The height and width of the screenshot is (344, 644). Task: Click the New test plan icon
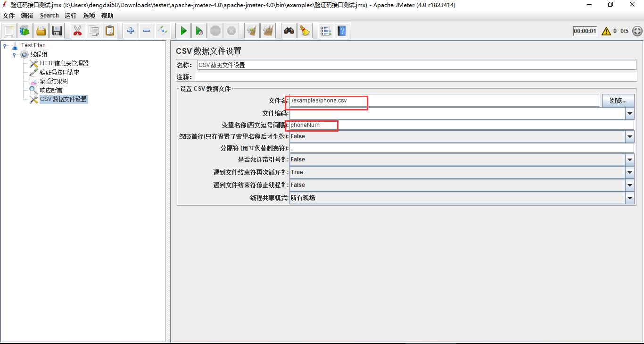pos(9,31)
